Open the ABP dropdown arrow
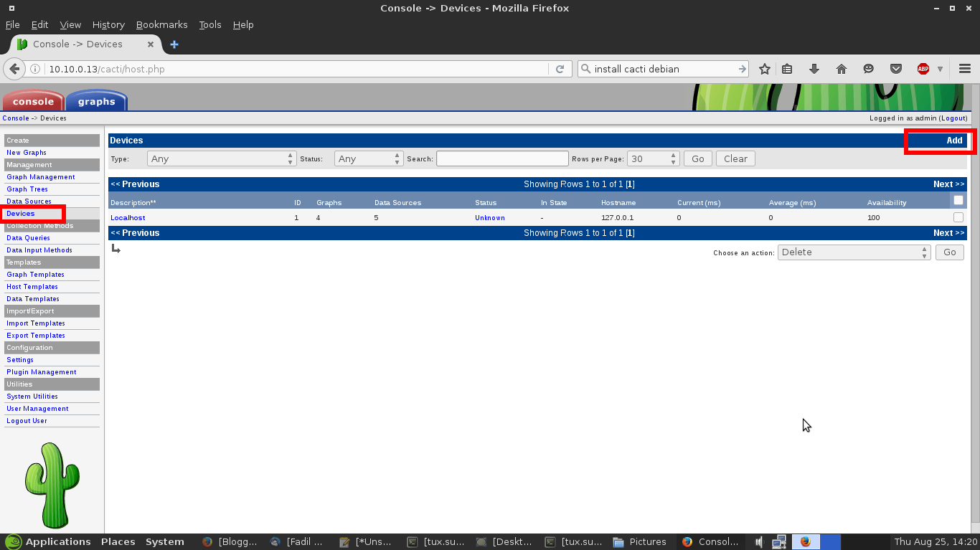 (x=940, y=70)
